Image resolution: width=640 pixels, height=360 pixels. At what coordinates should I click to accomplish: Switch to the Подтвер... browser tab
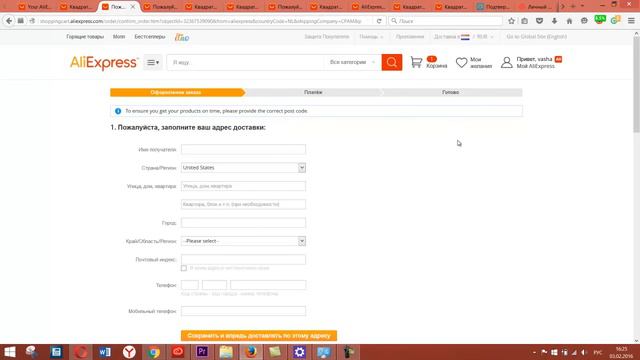(x=494, y=7)
